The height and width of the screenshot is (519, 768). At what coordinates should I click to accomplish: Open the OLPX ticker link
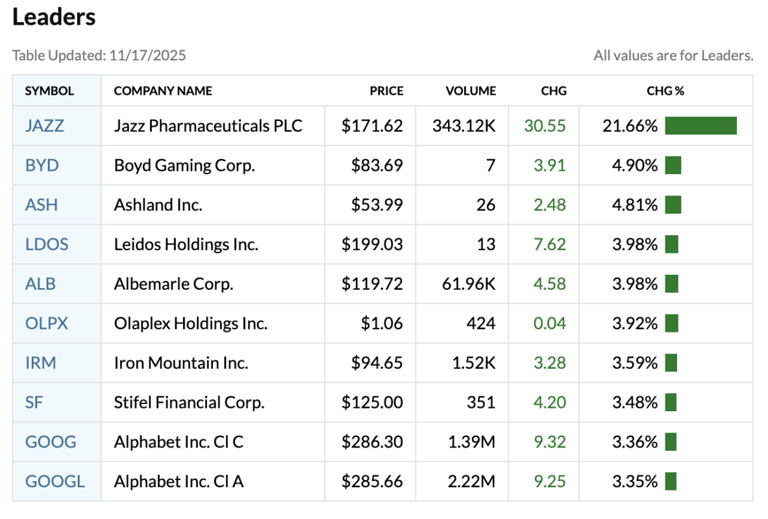47,323
